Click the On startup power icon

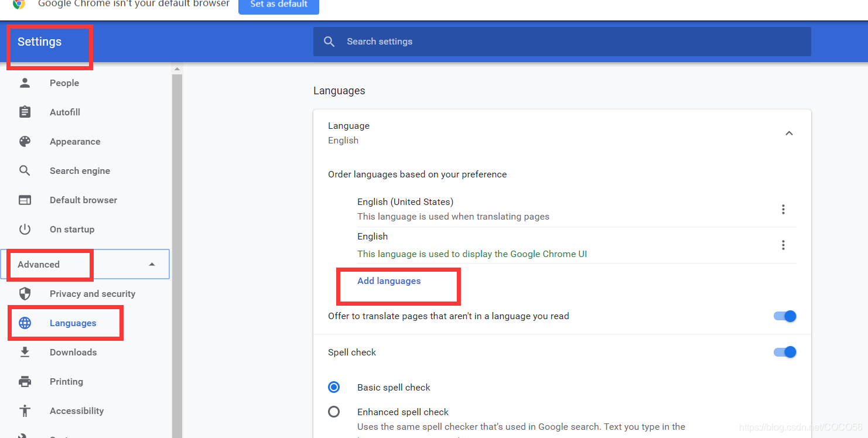(25, 229)
